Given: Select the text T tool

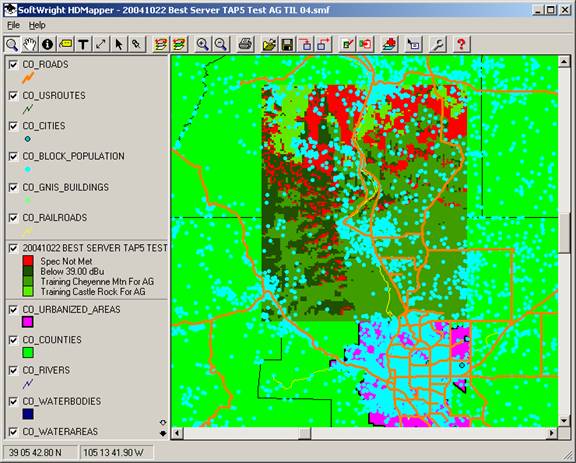Looking at the screenshot, I should (83, 44).
